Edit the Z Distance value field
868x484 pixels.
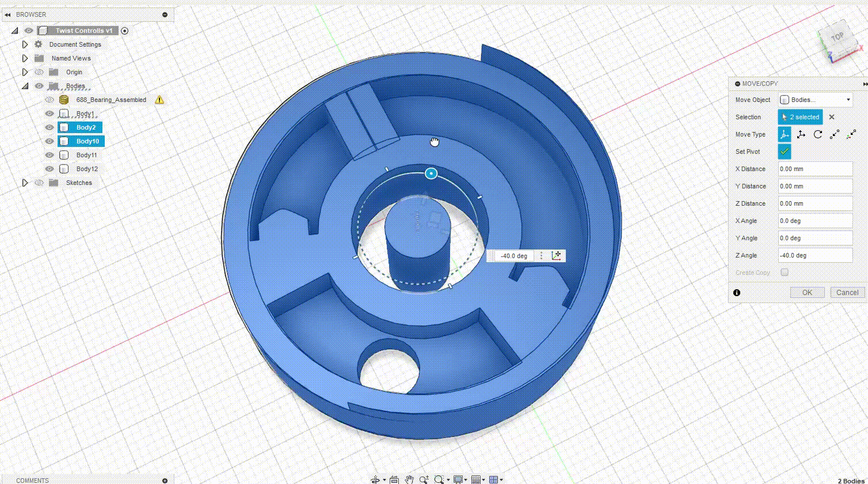point(814,203)
